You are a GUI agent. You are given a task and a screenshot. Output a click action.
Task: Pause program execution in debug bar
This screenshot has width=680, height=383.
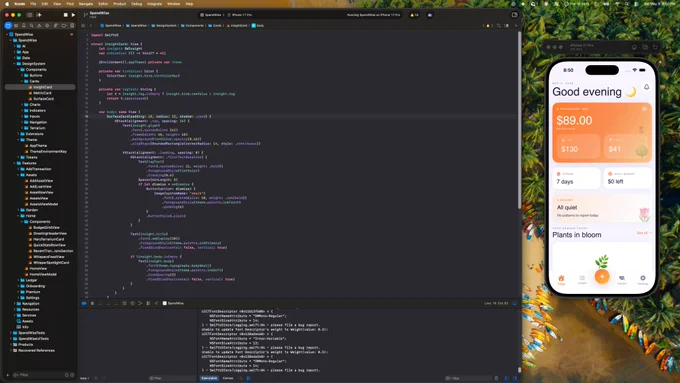(x=92, y=303)
